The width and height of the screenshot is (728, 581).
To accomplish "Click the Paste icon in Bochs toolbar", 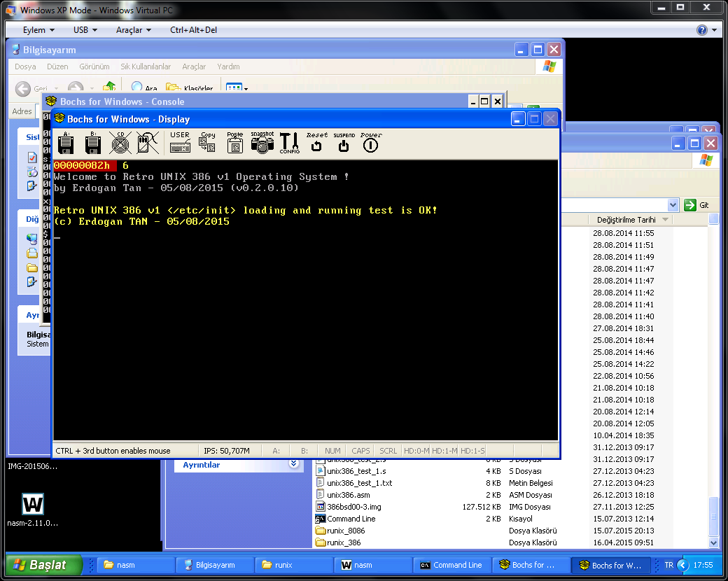I will pos(235,142).
